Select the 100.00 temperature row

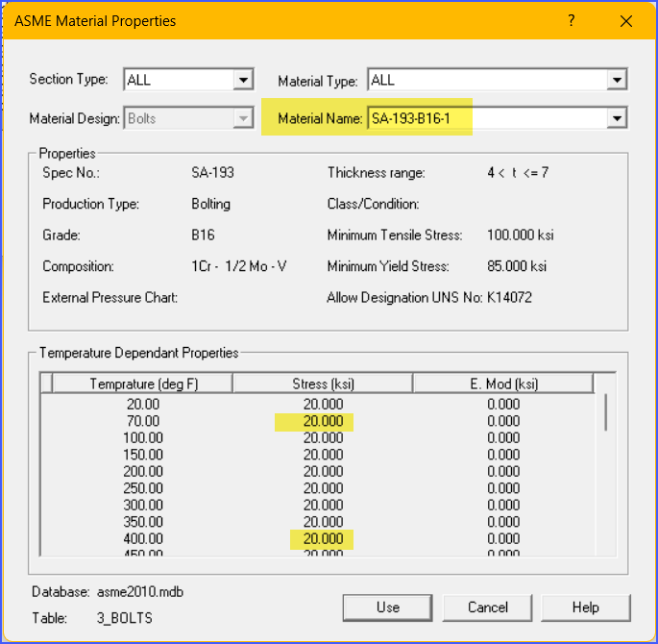click(x=318, y=437)
